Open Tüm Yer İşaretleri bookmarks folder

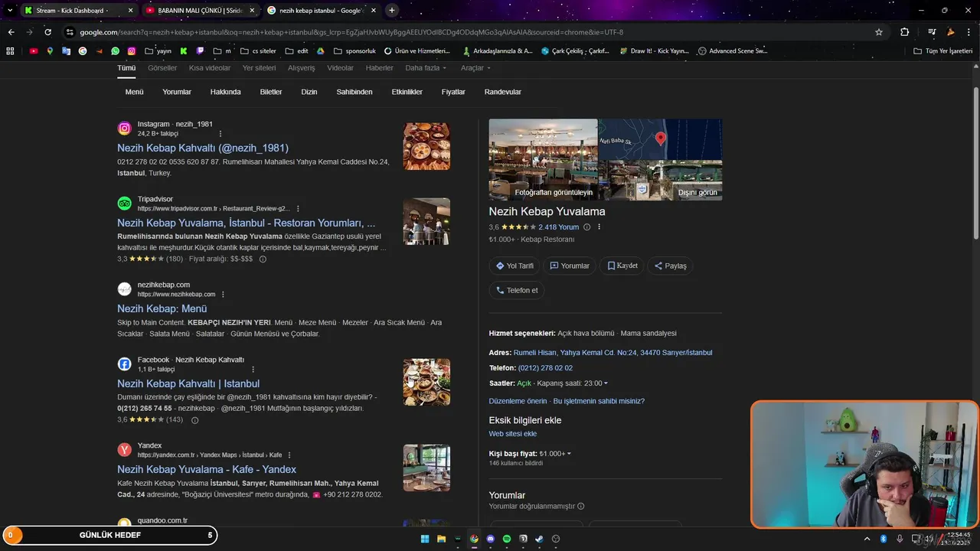(943, 51)
